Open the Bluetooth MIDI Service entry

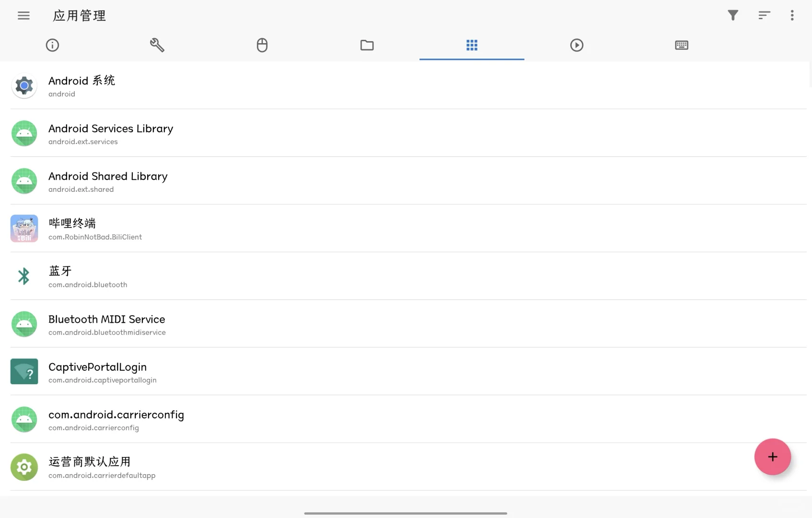tap(408, 324)
